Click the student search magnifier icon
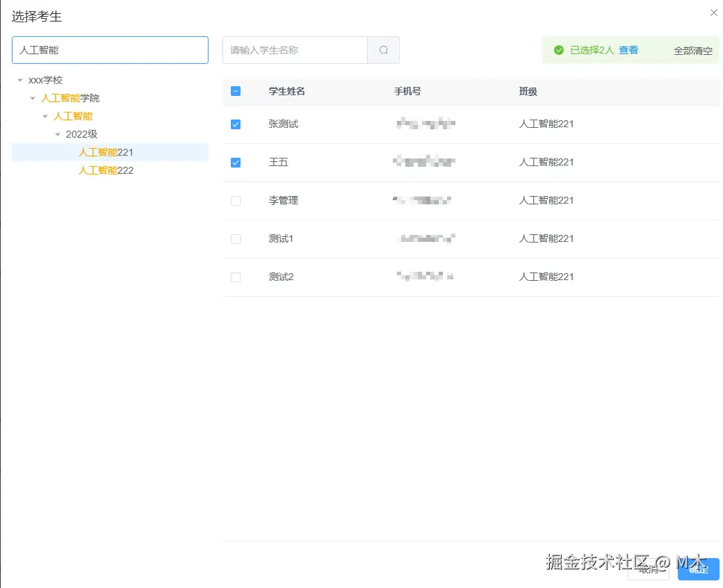 click(x=383, y=50)
